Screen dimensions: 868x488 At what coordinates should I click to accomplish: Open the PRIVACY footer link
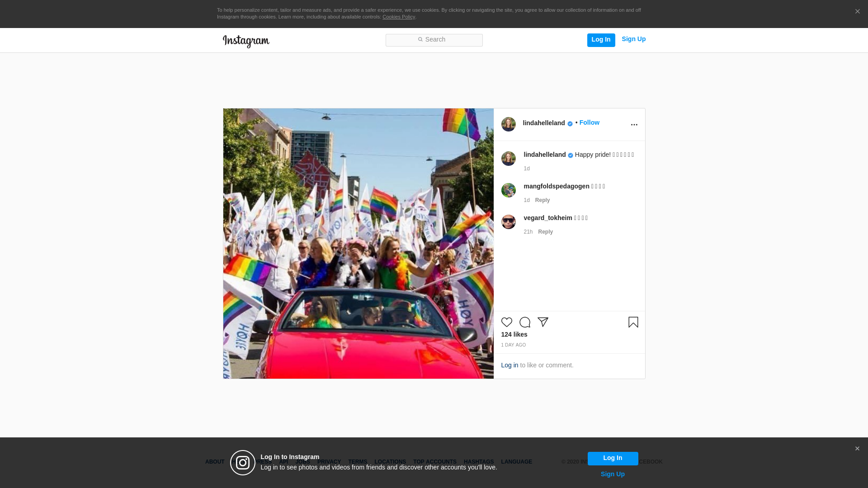click(x=329, y=462)
